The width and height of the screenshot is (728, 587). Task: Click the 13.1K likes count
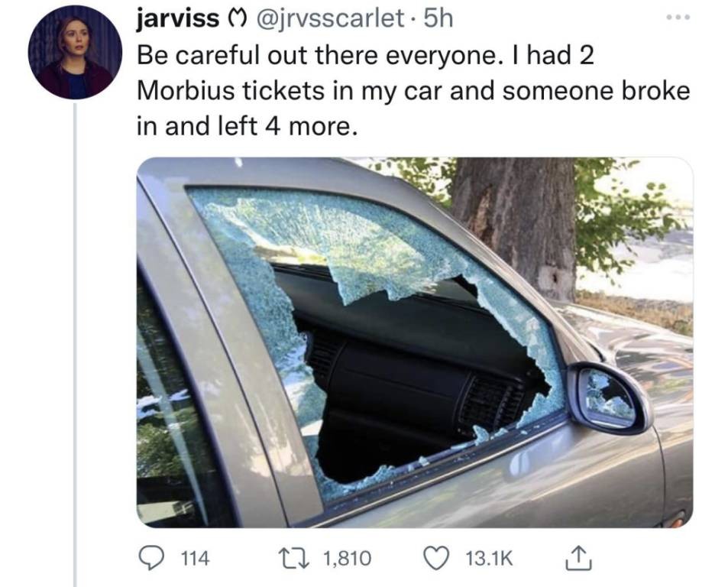(x=490, y=558)
